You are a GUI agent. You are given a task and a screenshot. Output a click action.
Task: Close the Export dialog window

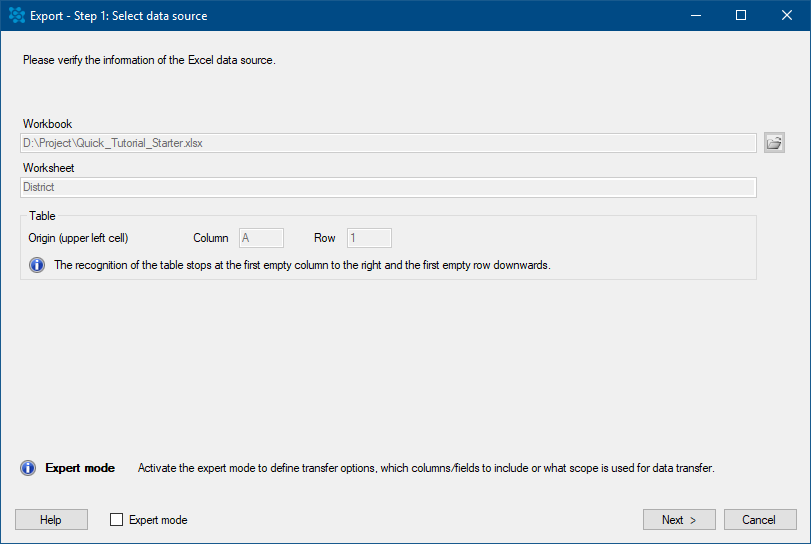pyautogui.click(x=787, y=16)
